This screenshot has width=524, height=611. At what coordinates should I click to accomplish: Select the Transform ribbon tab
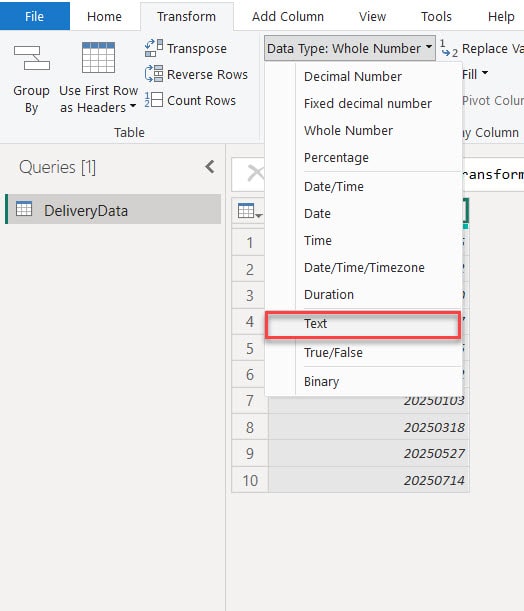[x=187, y=16]
